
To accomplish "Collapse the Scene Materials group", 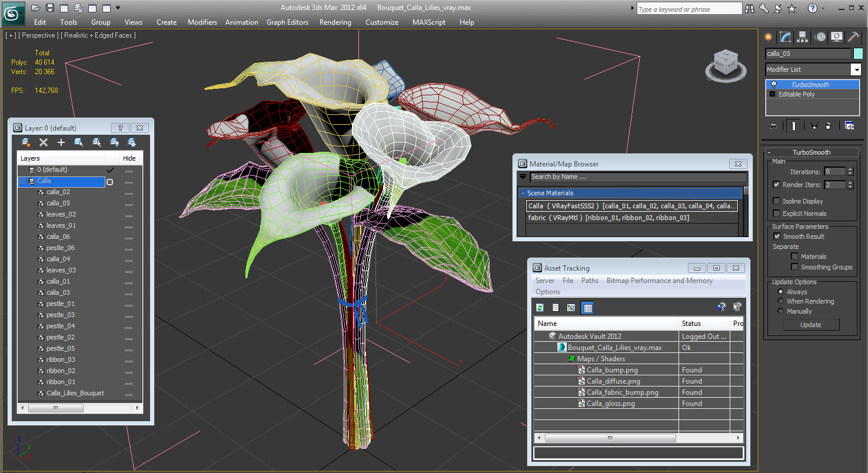I will [522, 193].
